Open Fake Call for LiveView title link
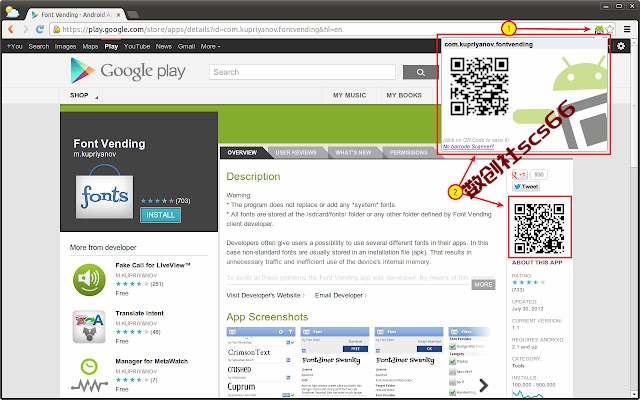Image resolution: width=640 pixels, height=400 pixels. (153, 265)
